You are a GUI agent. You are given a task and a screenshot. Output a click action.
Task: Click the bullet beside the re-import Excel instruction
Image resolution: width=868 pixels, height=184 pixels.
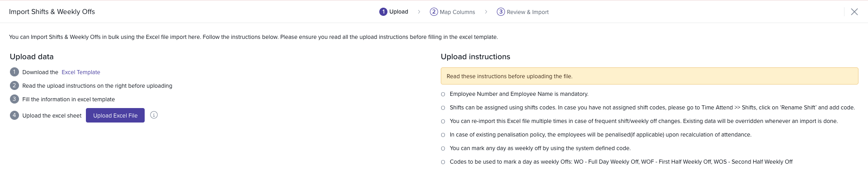[443, 122]
